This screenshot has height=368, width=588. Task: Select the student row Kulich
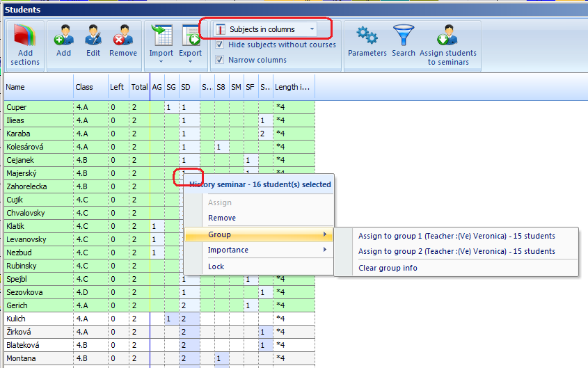[x=15, y=319]
